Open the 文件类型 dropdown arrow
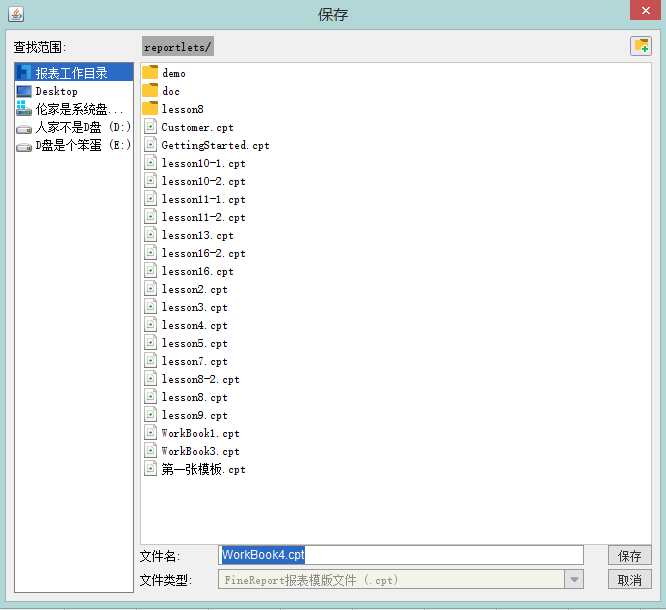The height and width of the screenshot is (610, 666). point(574,579)
